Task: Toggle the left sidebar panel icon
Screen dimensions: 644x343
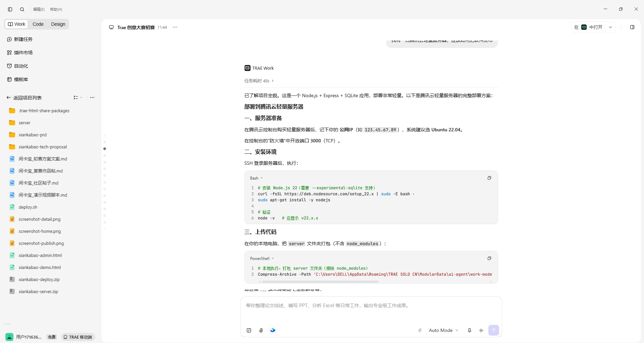Action: tap(10, 9)
